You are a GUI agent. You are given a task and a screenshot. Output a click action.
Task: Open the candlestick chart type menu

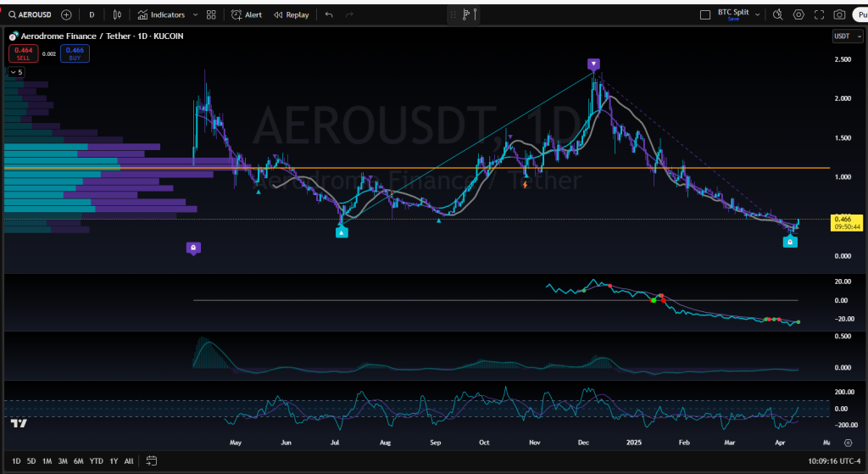tap(117, 15)
